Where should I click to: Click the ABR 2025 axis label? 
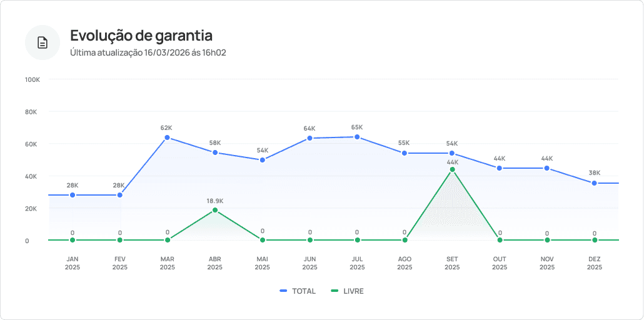215,263
